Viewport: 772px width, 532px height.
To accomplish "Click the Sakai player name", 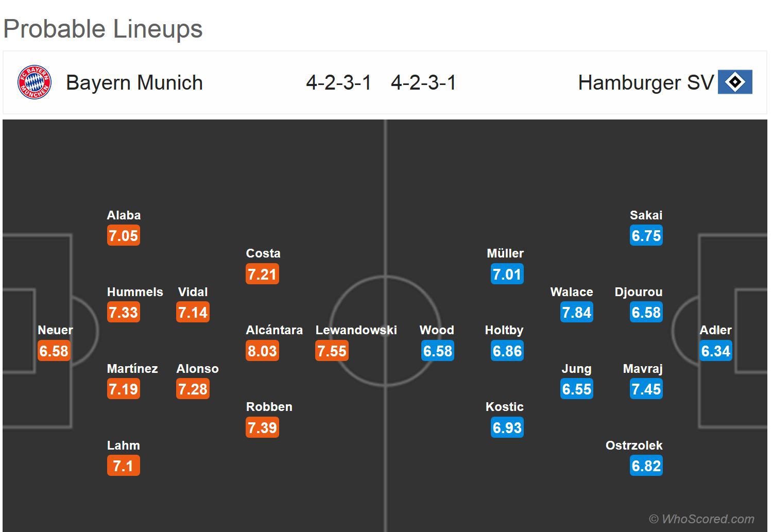I will 646,215.
